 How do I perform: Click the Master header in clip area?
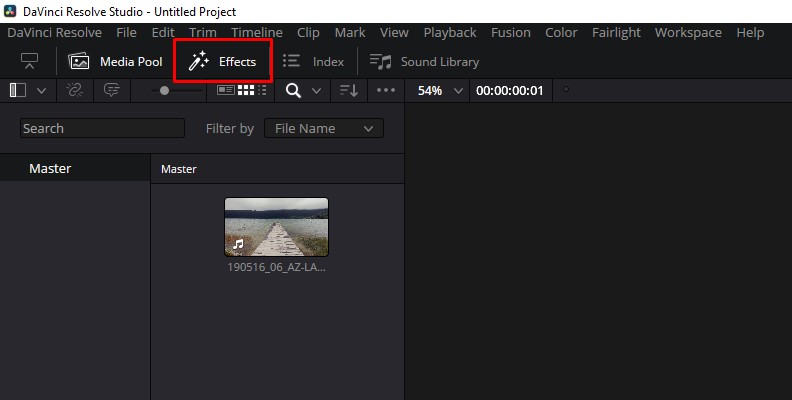click(x=179, y=169)
